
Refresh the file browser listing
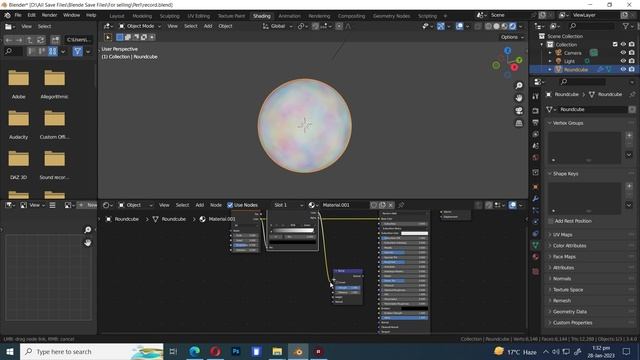click(40, 40)
